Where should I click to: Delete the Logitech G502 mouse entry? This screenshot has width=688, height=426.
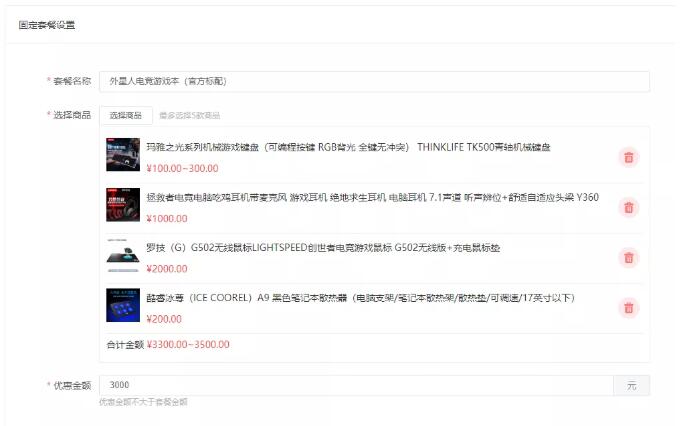coord(628,258)
